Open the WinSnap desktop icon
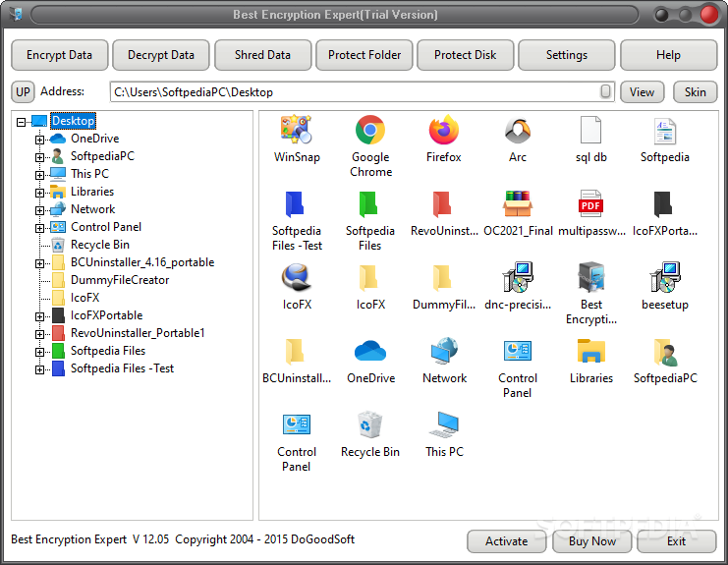This screenshot has height=565, width=728. (x=297, y=130)
